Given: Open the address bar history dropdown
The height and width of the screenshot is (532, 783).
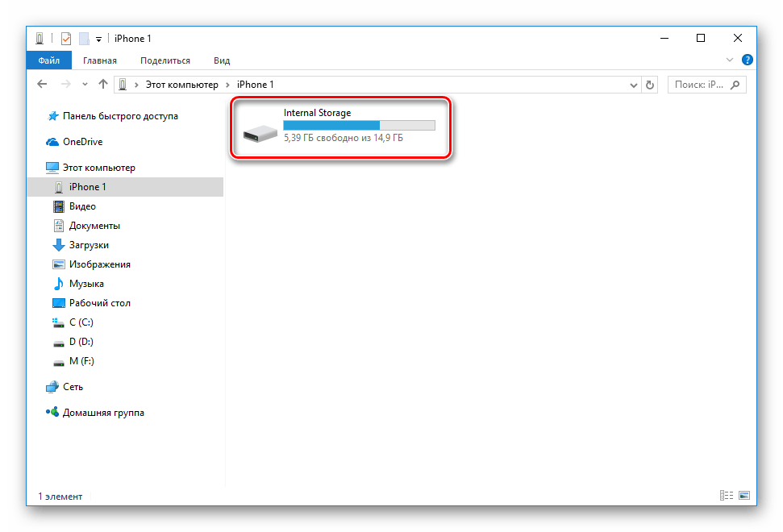Looking at the screenshot, I should (x=633, y=85).
